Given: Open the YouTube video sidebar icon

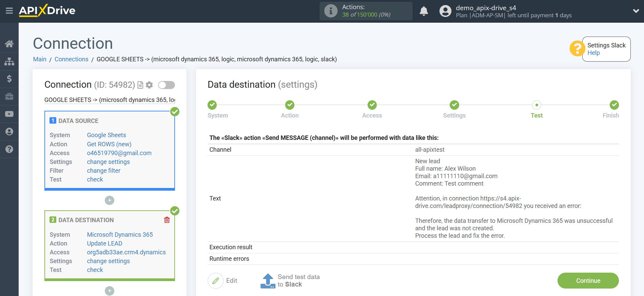Looking at the screenshot, I should tap(9, 114).
